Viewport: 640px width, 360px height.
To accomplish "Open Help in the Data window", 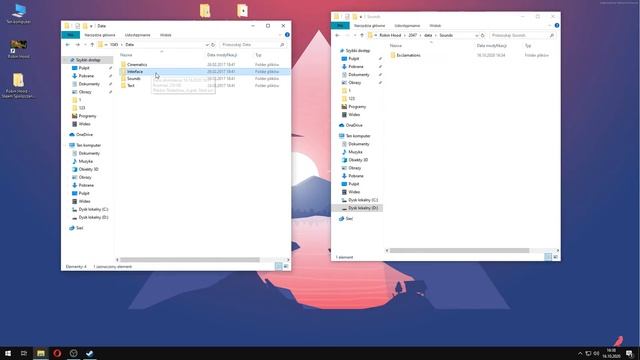I will (x=287, y=35).
